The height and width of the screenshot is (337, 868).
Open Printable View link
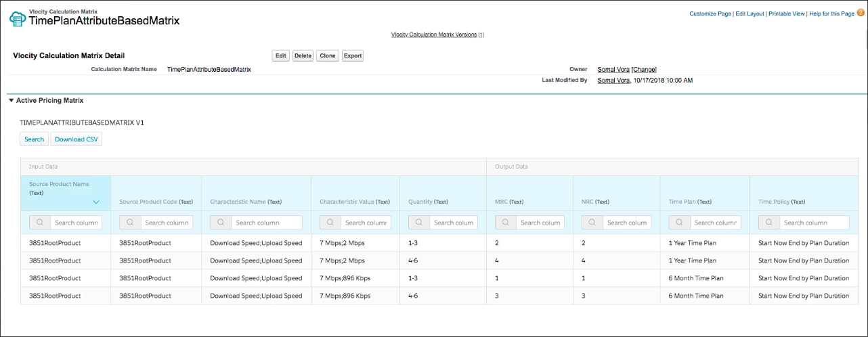786,14
